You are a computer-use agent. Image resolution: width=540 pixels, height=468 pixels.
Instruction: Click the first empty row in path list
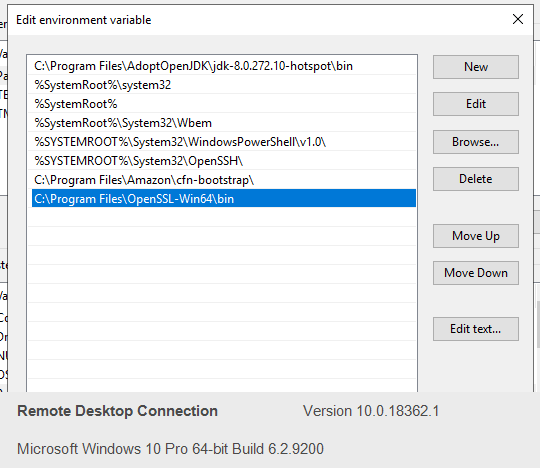tap(224, 217)
